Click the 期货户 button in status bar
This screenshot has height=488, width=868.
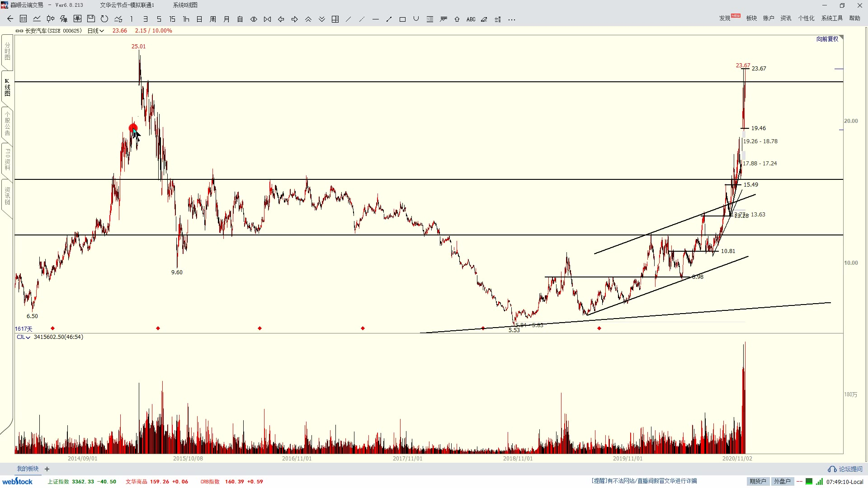pos(758,481)
